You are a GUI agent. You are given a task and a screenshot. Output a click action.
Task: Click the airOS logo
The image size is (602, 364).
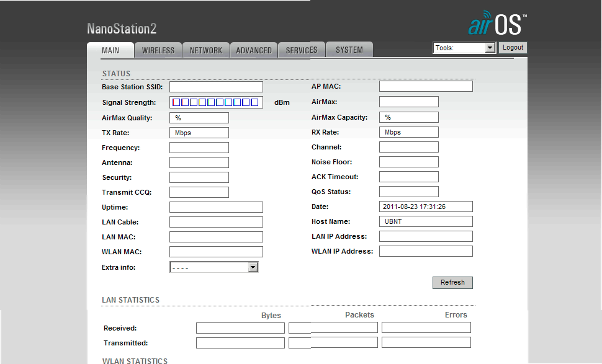pos(496,24)
